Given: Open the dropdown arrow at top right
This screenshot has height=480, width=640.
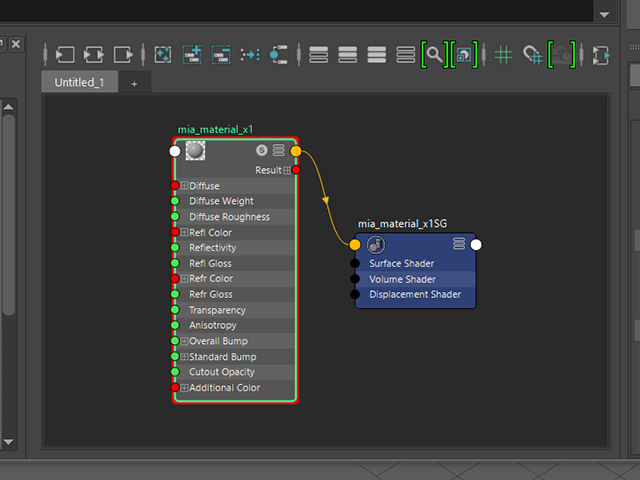Looking at the screenshot, I should coord(604,15).
